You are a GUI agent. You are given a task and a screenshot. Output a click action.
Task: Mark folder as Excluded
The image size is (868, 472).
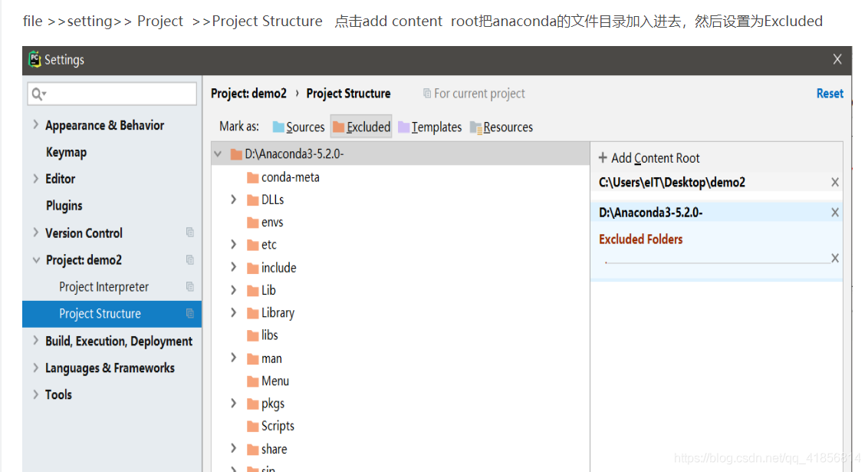point(361,127)
